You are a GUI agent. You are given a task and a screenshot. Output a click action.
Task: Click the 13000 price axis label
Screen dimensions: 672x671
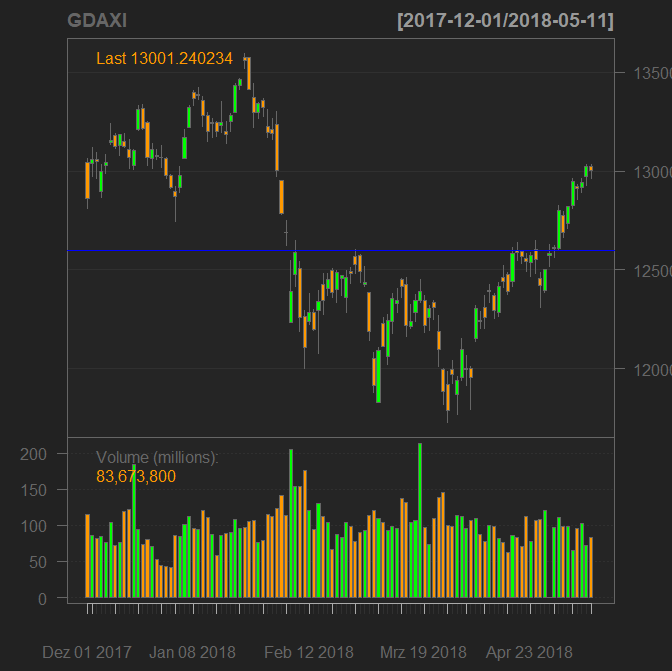pos(641,172)
